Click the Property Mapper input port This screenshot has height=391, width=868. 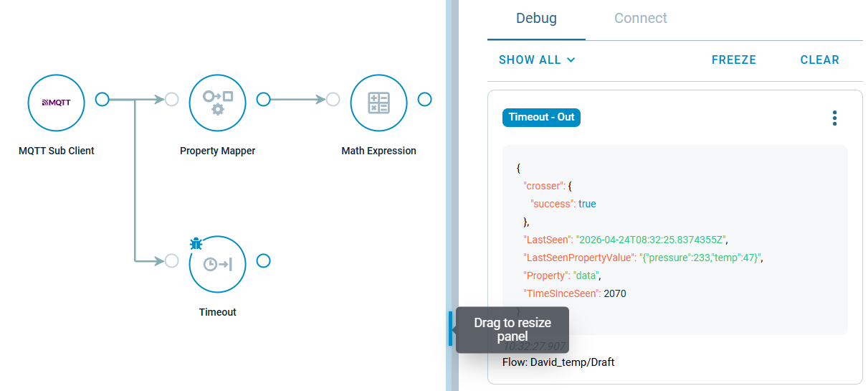point(171,100)
